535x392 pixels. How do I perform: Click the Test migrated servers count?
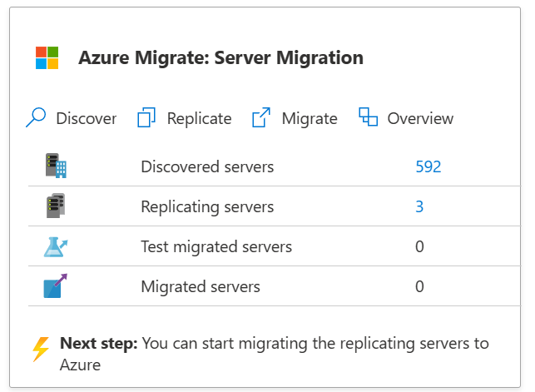pyautogui.click(x=419, y=246)
